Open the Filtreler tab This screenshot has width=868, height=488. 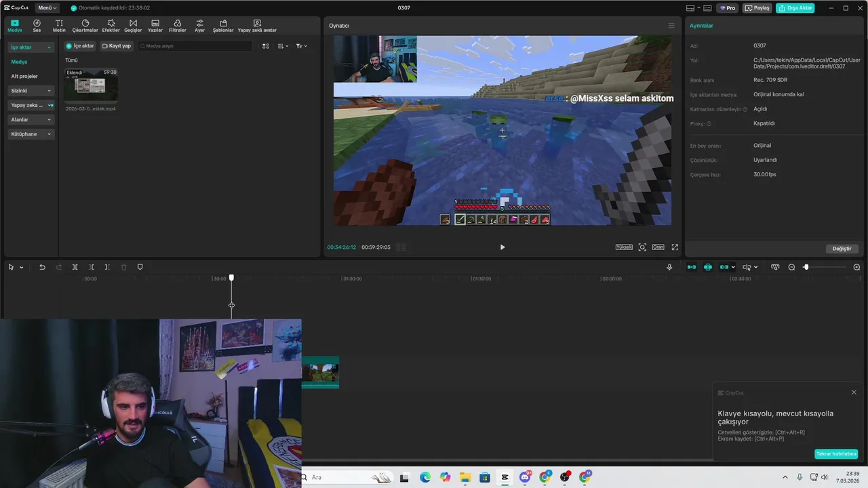click(x=177, y=26)
